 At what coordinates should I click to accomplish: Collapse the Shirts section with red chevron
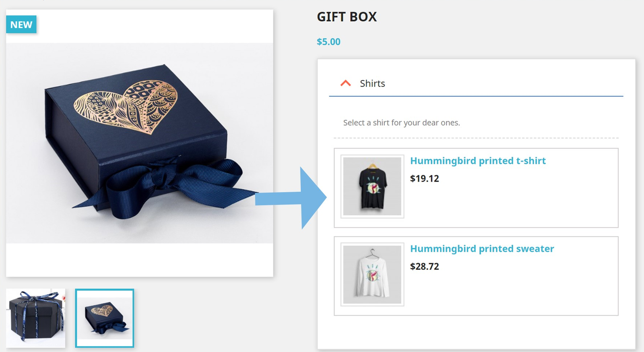coord(345,83)
